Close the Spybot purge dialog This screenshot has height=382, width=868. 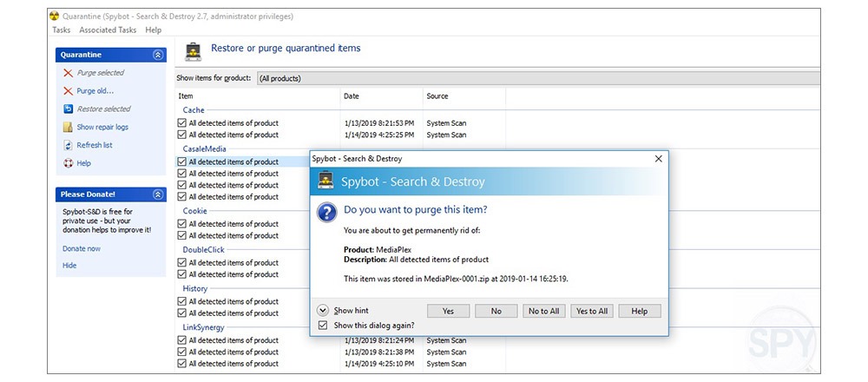click(658, 159)
